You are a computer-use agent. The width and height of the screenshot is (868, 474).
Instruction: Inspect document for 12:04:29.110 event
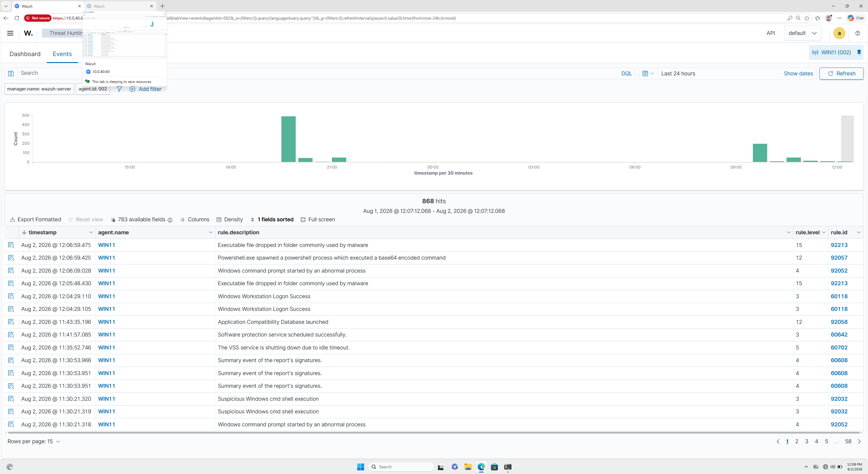tap(11, 296)
